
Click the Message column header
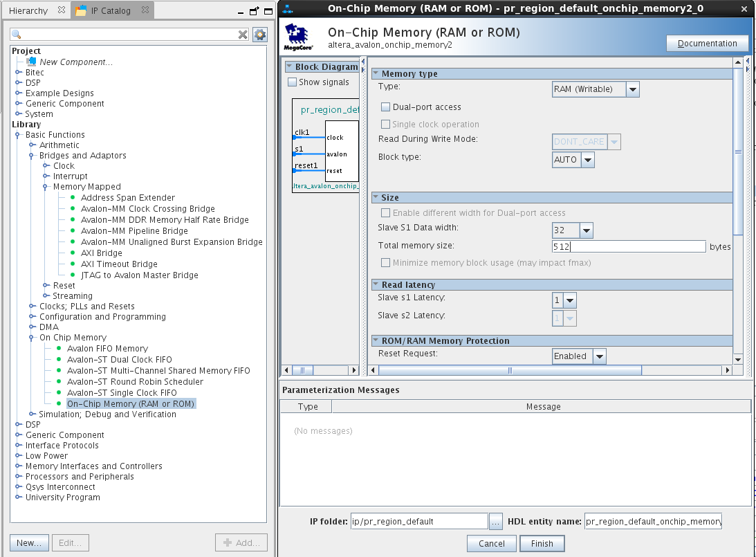pos(543,407)
